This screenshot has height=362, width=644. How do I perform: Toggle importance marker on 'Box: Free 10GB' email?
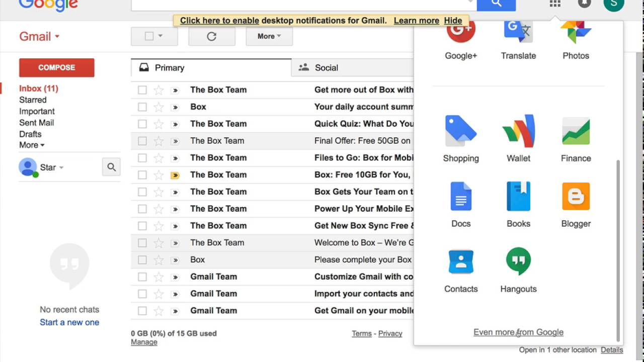tap(175, 175)
